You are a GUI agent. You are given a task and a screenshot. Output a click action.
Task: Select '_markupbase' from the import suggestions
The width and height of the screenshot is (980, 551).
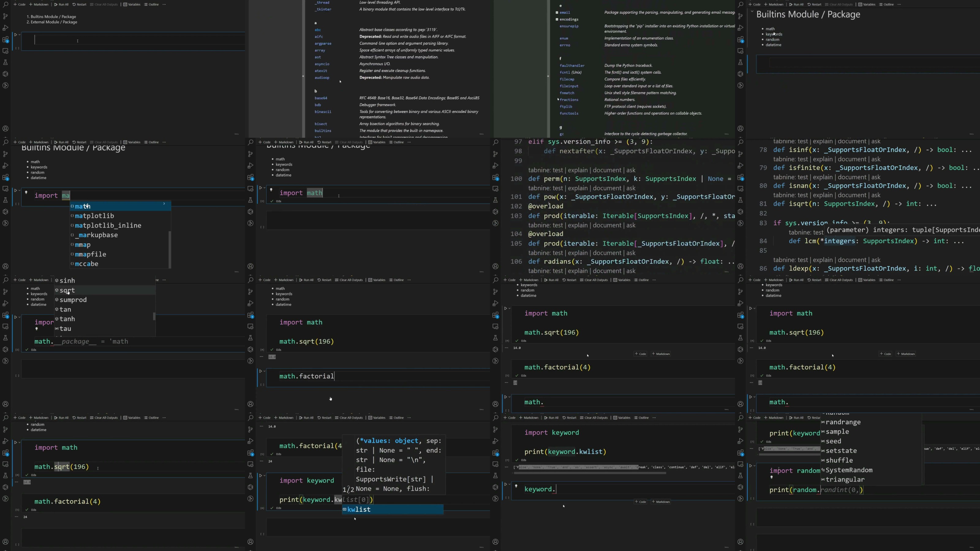point(120,235)
